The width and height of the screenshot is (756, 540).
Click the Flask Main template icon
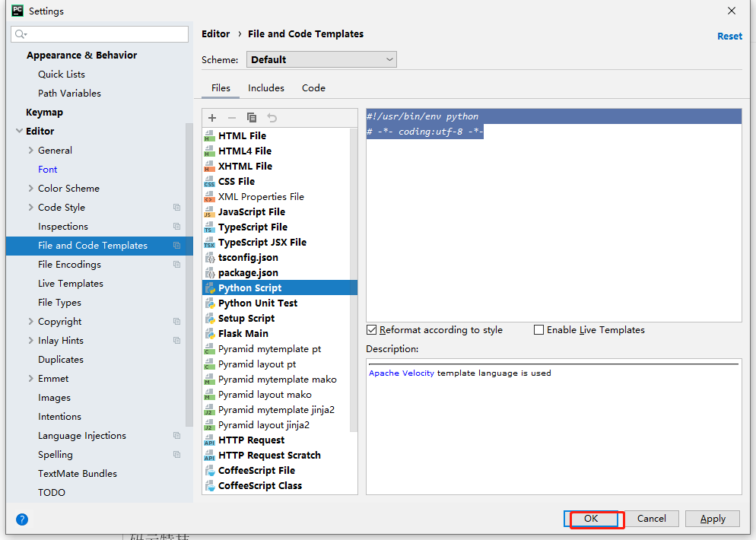209,334
